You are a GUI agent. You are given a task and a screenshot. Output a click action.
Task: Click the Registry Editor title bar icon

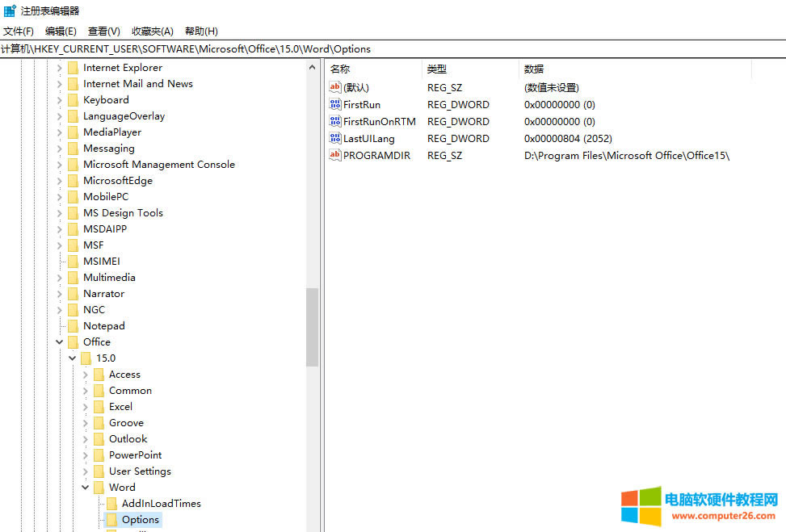[x=9, y=10]
